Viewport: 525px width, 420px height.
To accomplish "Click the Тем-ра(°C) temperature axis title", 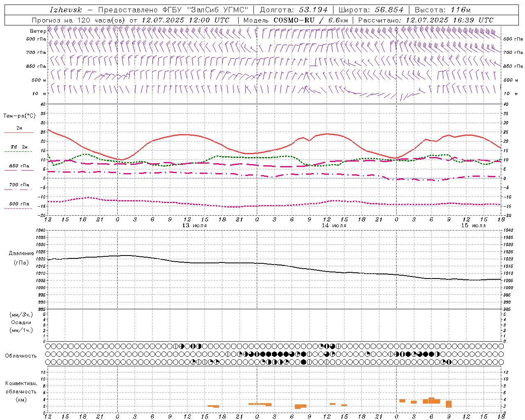I will coord(19,116).
